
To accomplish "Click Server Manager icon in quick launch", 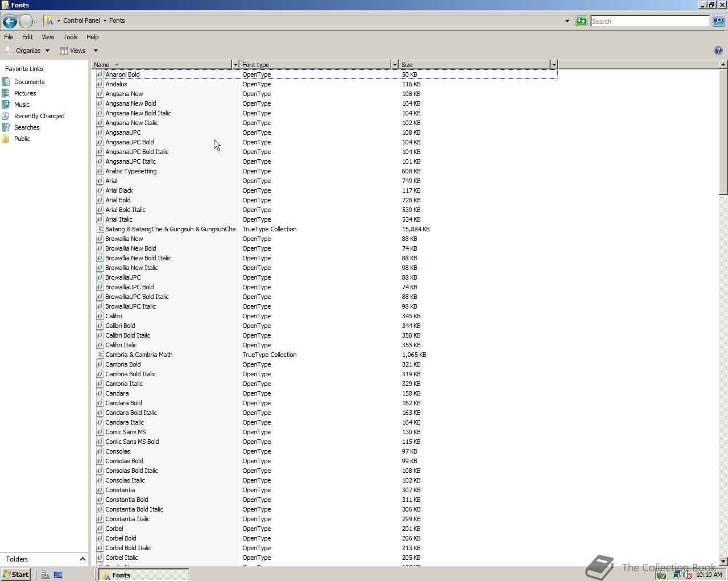I will (45, 575).
